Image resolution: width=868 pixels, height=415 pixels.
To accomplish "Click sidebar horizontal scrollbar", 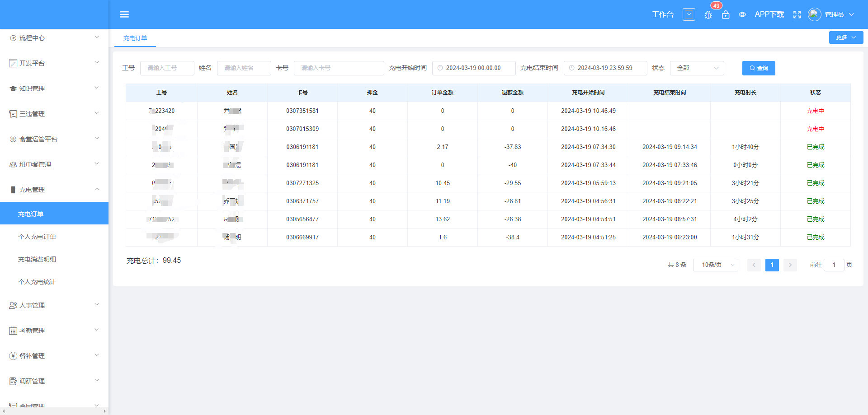I will (53, 411).
